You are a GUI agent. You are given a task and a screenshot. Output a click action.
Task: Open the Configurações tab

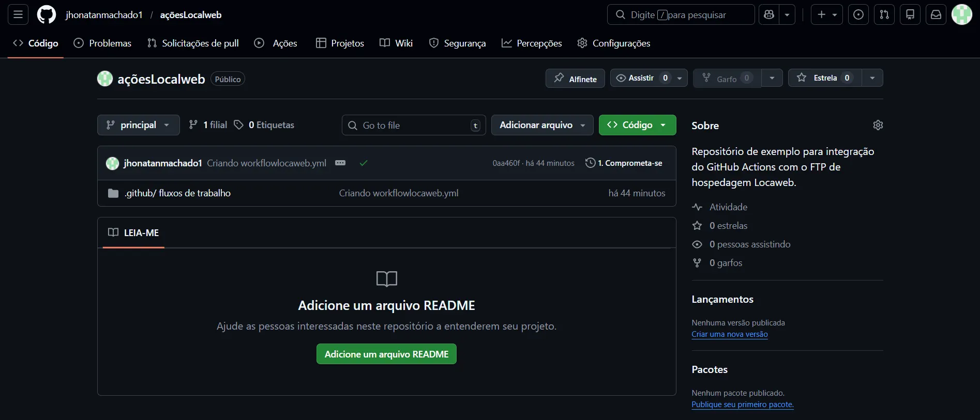pyautogui.click(x=614, y=43)
